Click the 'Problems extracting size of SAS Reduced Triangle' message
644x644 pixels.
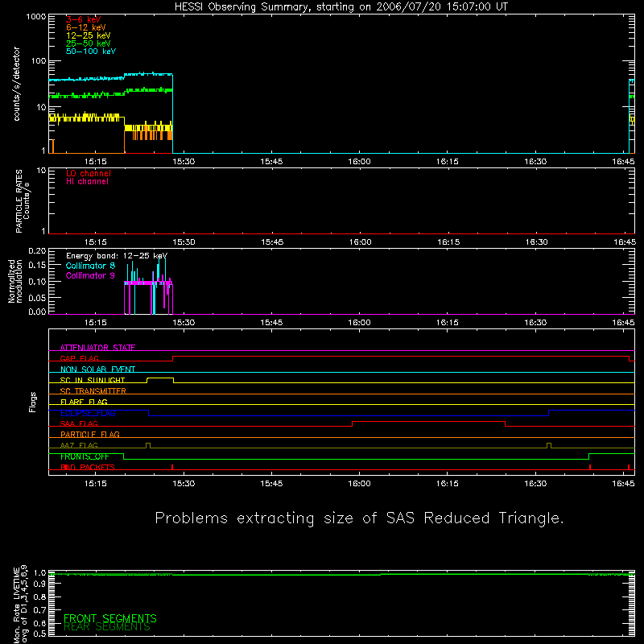[359, 518]
